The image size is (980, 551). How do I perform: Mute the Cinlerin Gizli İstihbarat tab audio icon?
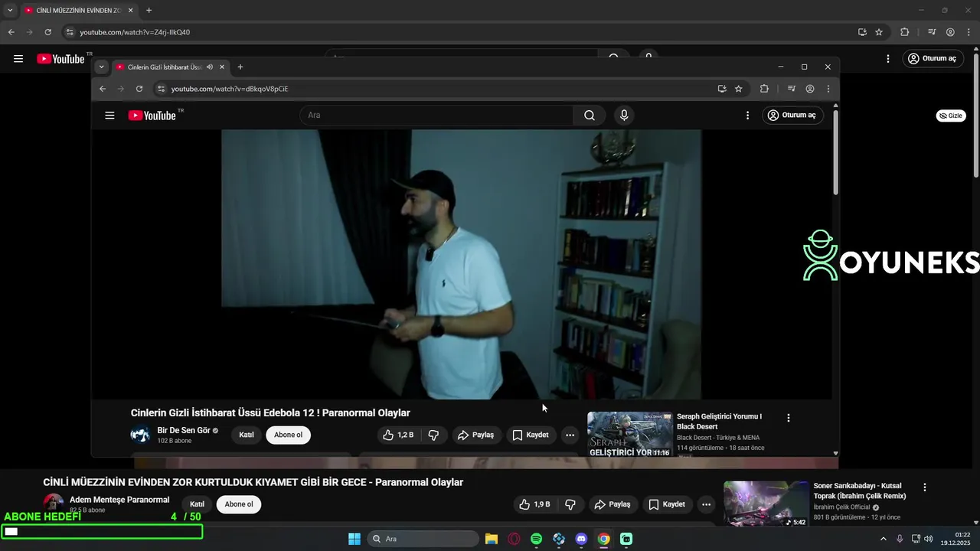pyautogui.click(x=210, y=67)
